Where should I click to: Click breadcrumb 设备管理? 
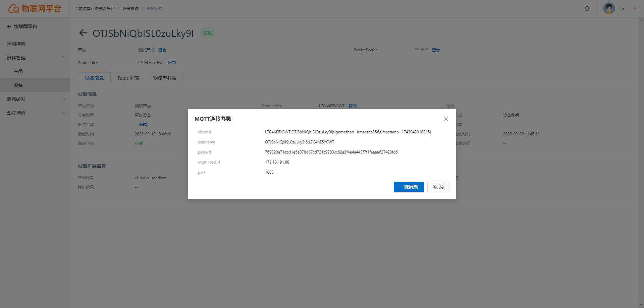130,9
